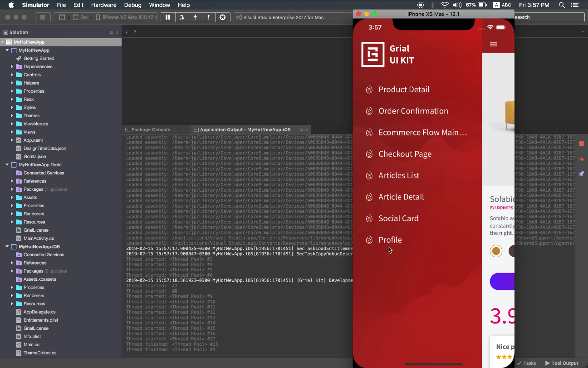This screenshot has width=588, height=368.
Task: Open hamburger menu in the simulator app
Action: [494, 44]
